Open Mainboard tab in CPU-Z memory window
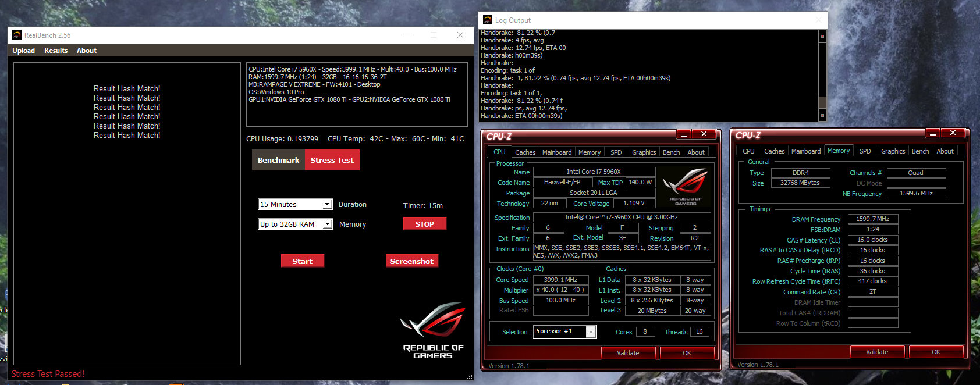Image resolution: width=980 pixels, height=385 pixels. coord(806,151)
